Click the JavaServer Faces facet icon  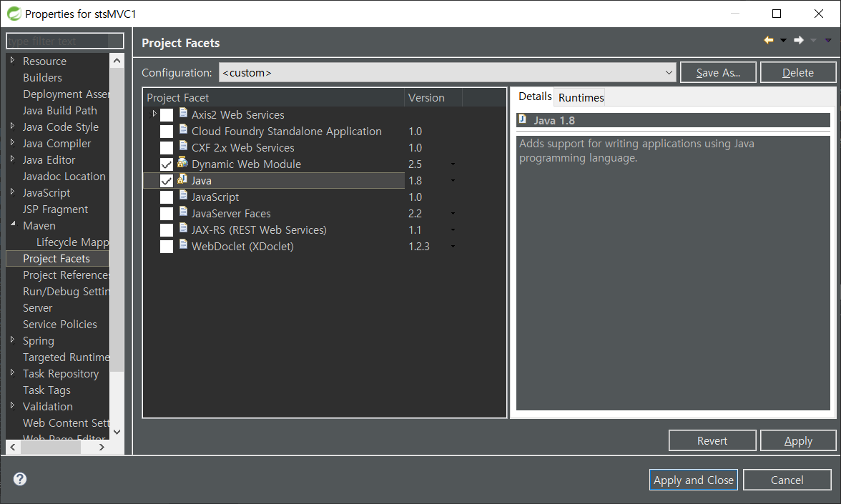coord(183,212)
